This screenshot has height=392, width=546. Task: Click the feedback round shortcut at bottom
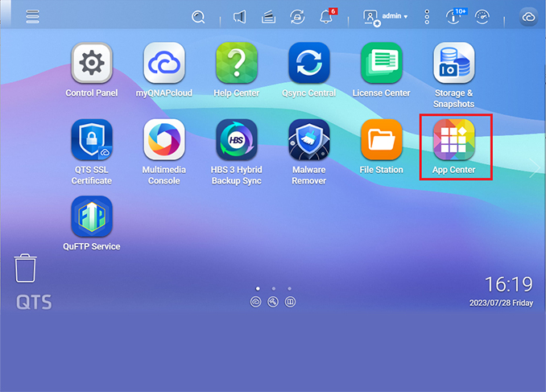pos(290,302)
